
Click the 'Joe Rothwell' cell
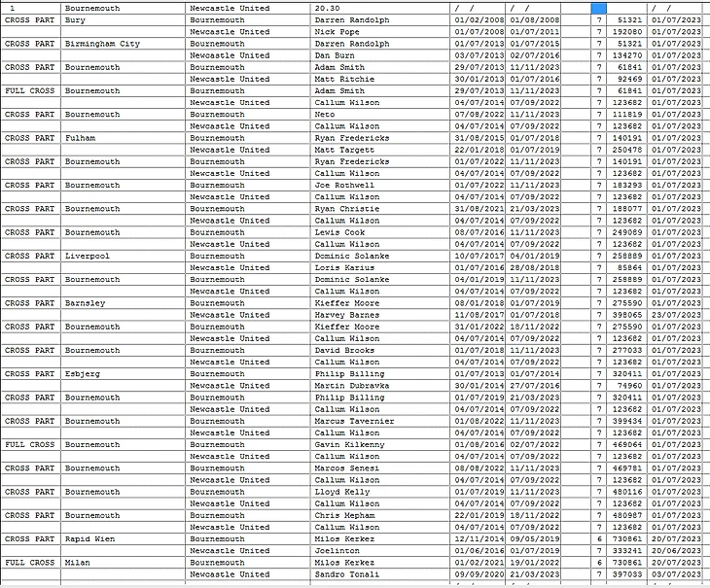[380, 185]
